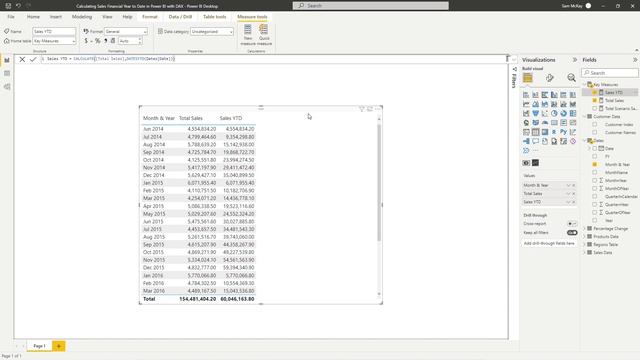Click the measure Name input field
This screenshot has height=360, width=640.
tap(54, 31)
